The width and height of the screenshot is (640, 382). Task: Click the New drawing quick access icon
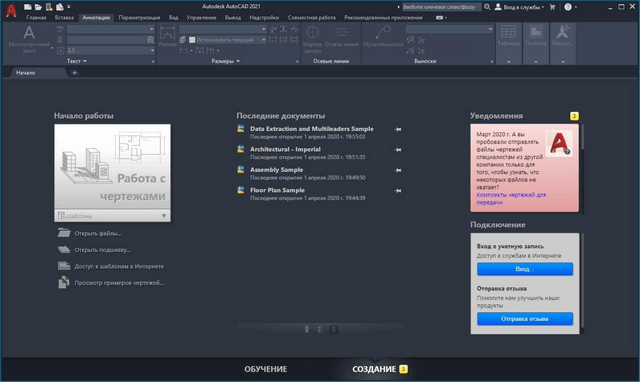27,7
